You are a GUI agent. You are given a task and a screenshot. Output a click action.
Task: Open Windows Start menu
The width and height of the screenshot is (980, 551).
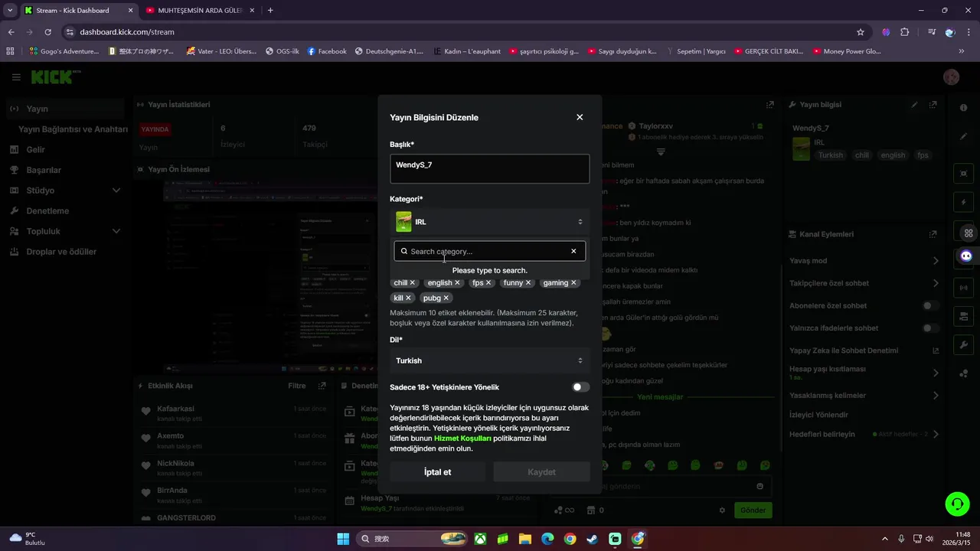coord(343,539)
